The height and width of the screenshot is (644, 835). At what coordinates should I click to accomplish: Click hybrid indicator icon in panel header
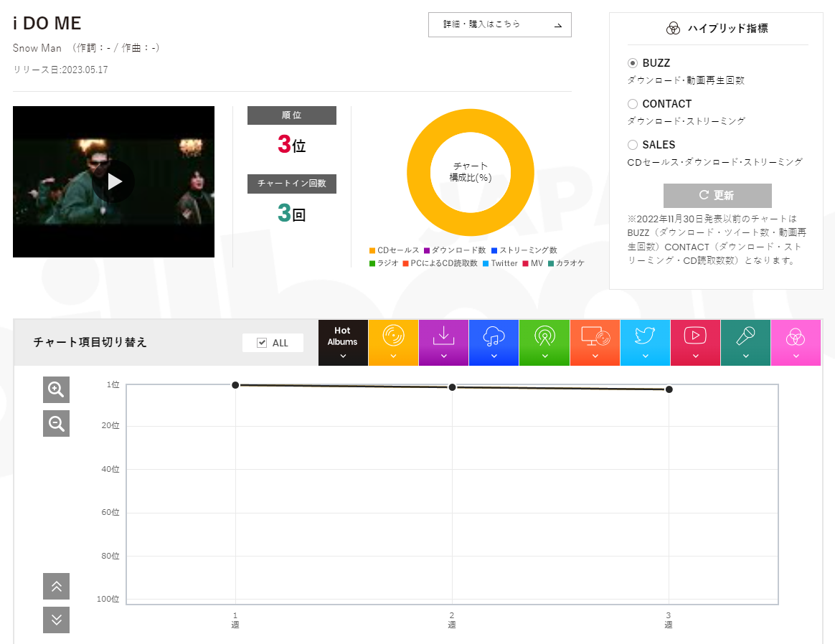coord(673,29)
